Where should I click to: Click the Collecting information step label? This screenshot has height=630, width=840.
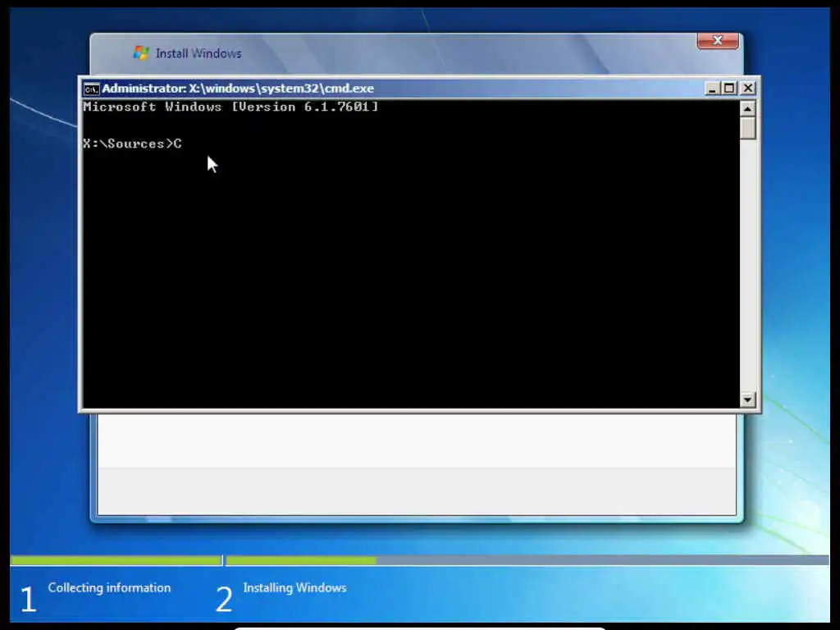(x=109, y=587)
